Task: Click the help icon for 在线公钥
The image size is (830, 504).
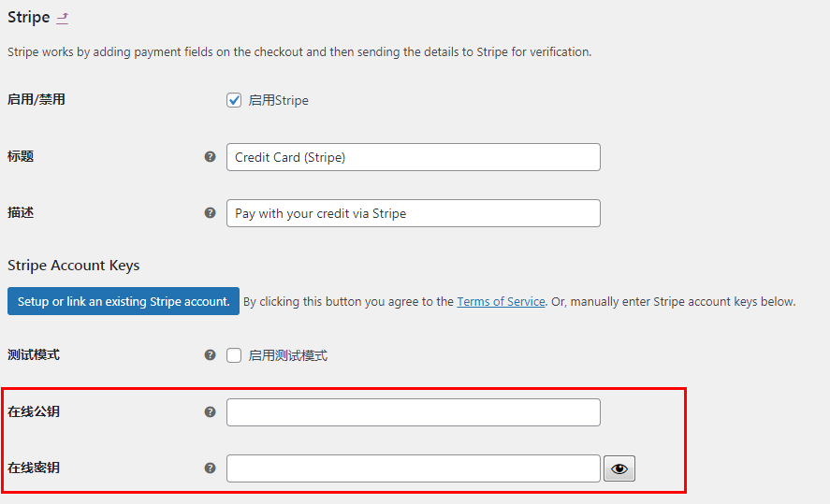Action: pos(210,411)
